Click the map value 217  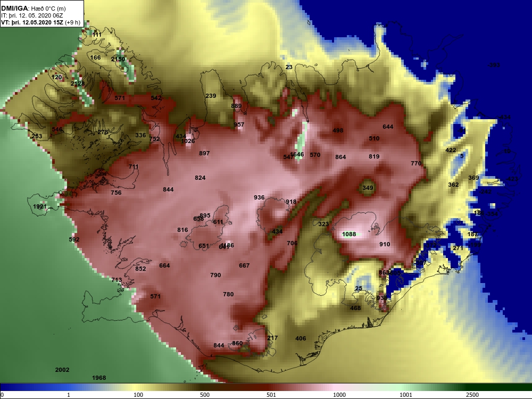[x=272, y=338]
